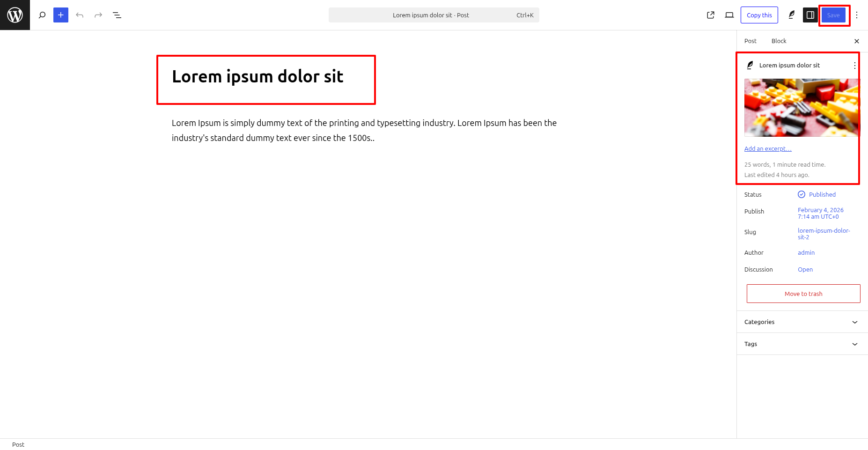Expand the Tags panel
This screenshot has width=868, height=450.
coord(802,344)
